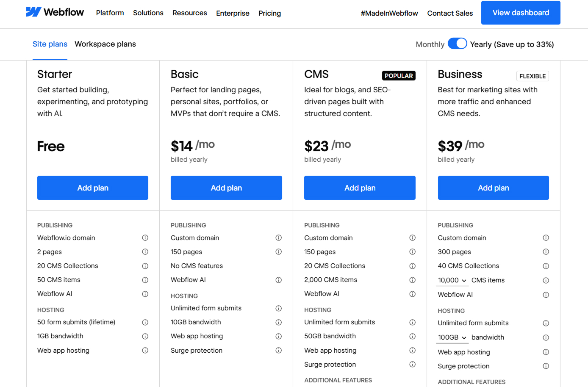
Task: Open info icon for 1GB bandwidth
Action: (x=145, y=336)
